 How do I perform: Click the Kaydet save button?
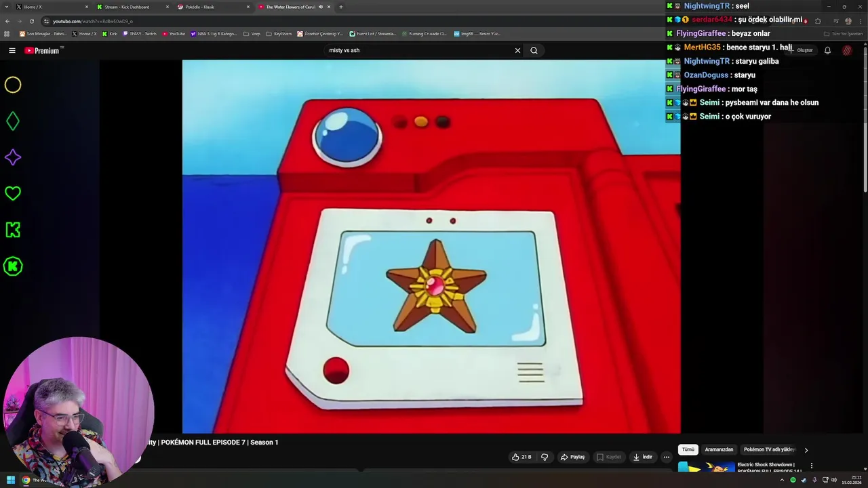(609, 457)
